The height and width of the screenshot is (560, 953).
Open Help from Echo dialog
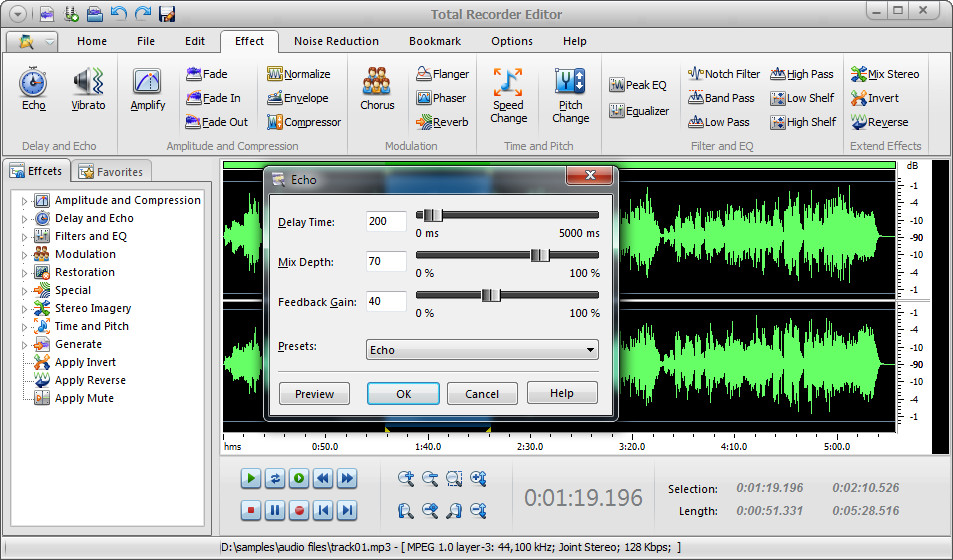click(x=562, y=393)
